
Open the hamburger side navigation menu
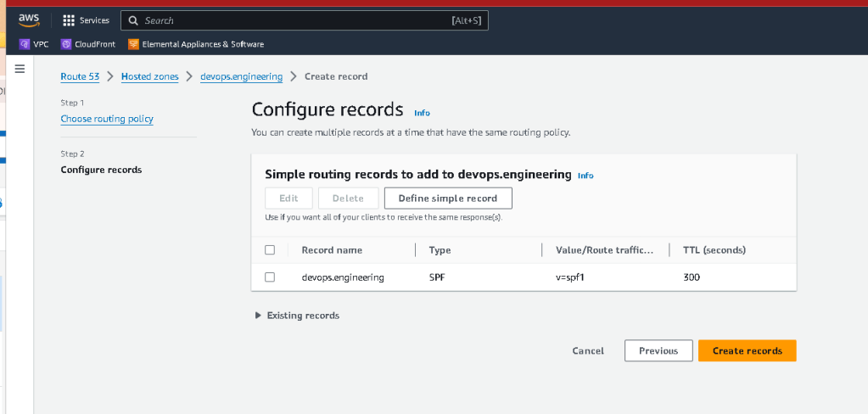point(20,70)
